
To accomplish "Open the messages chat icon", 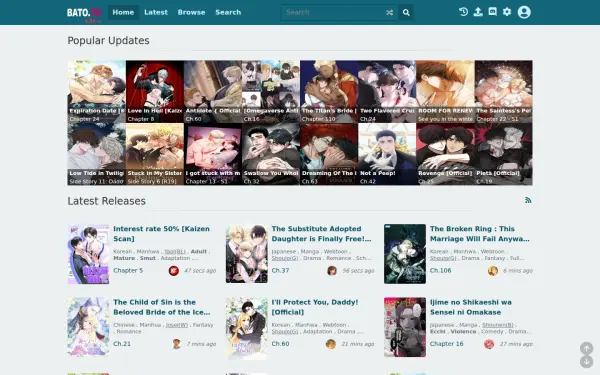I will point(492,12).
